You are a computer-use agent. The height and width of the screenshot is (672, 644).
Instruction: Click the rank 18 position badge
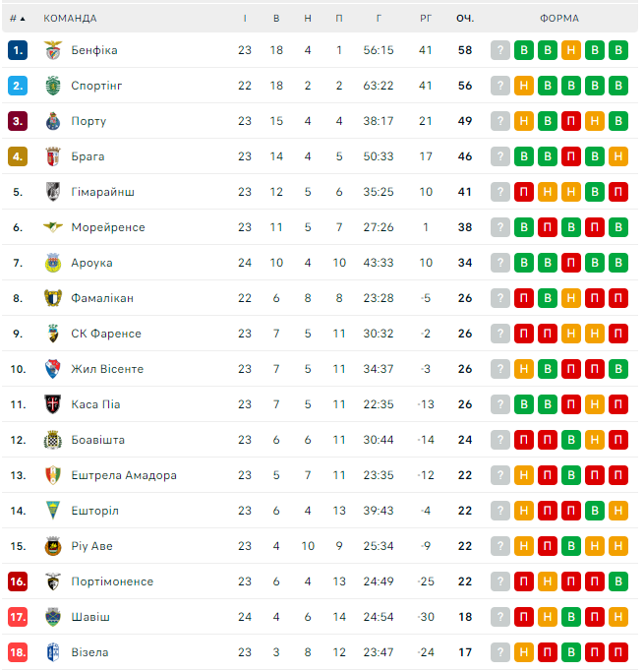(x=18, y=652)
